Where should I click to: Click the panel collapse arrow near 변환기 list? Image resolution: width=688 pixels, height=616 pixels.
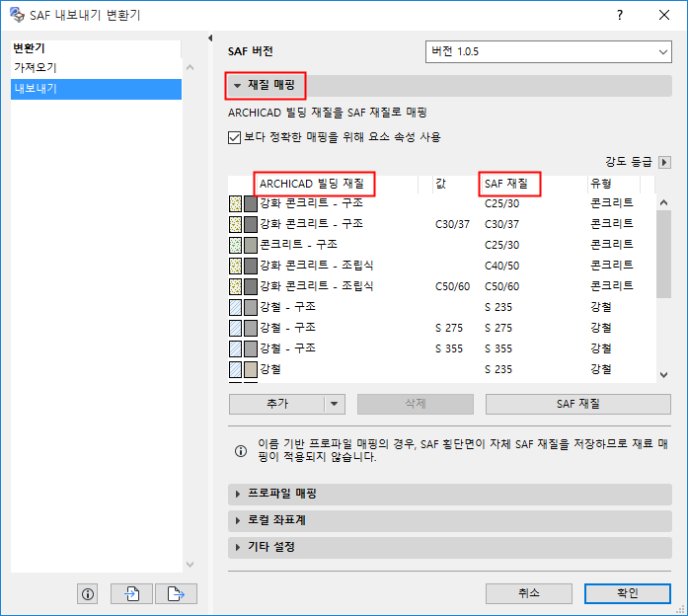pos(210,38)
